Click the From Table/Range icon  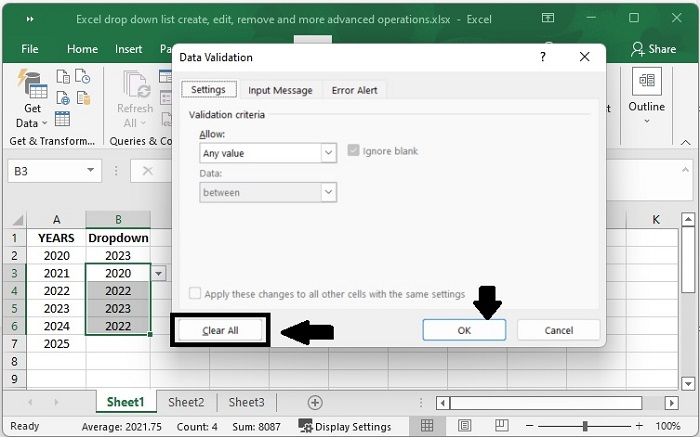point(62,119)
